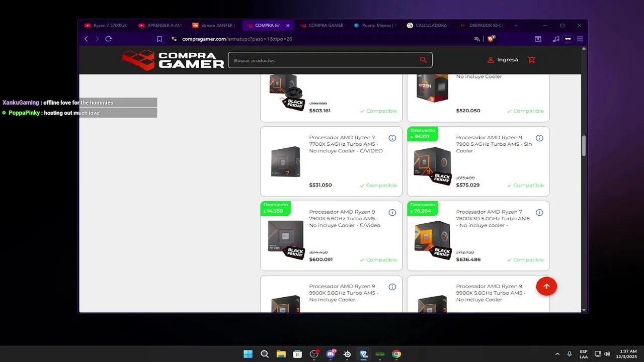Image resolution: width=644 pixels, height=362 pixels.
Task: Open Windows taskbar search
Action: pos(265,354)
